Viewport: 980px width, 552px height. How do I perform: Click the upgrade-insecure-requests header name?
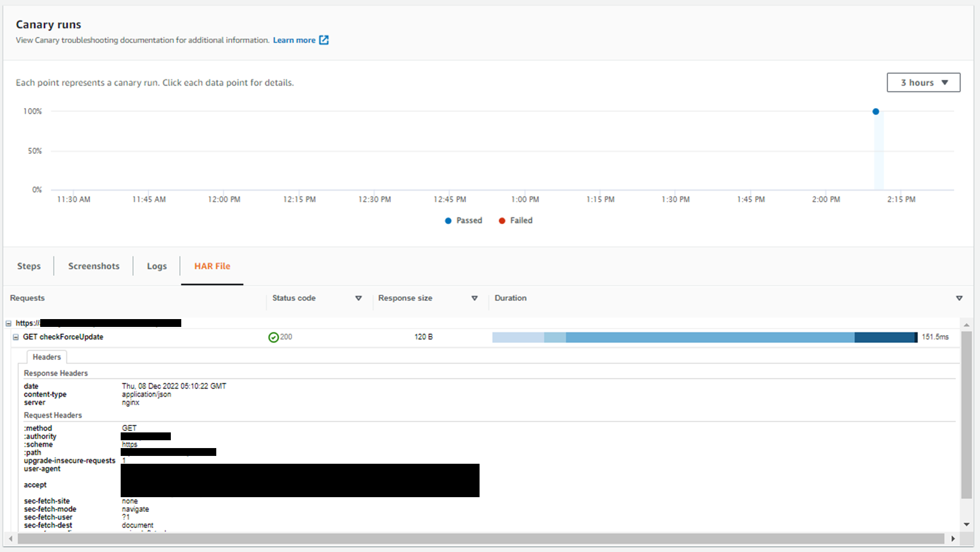click(x=69, y=461)
